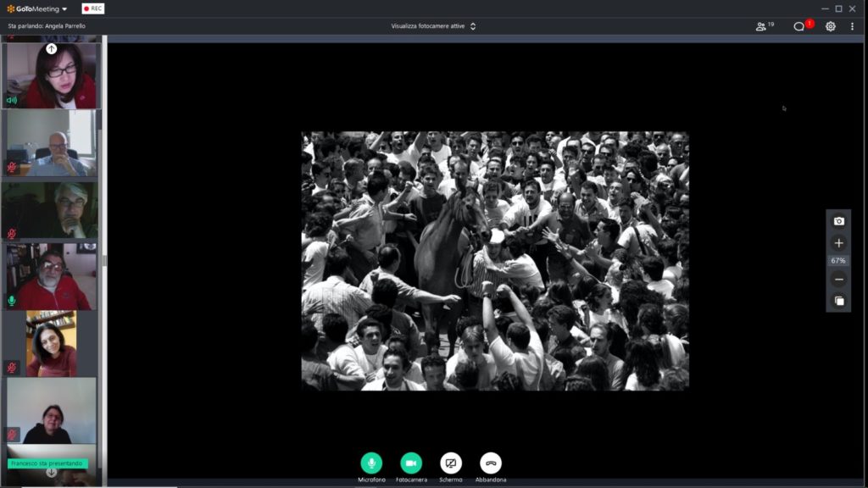Click muted mic icon on bookshelf woman thumbnail

(12, 368)
